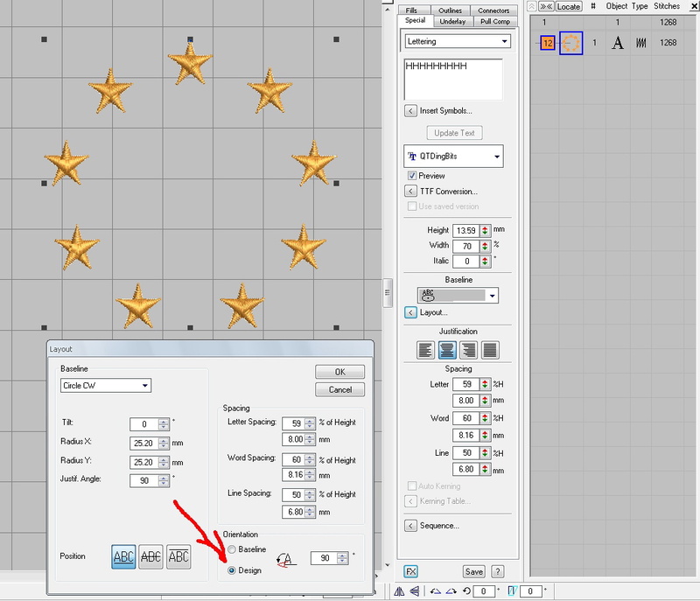Set text position centered on baseline
The height and width of the screenshot is (601, 700).
(x=151, y=556)
